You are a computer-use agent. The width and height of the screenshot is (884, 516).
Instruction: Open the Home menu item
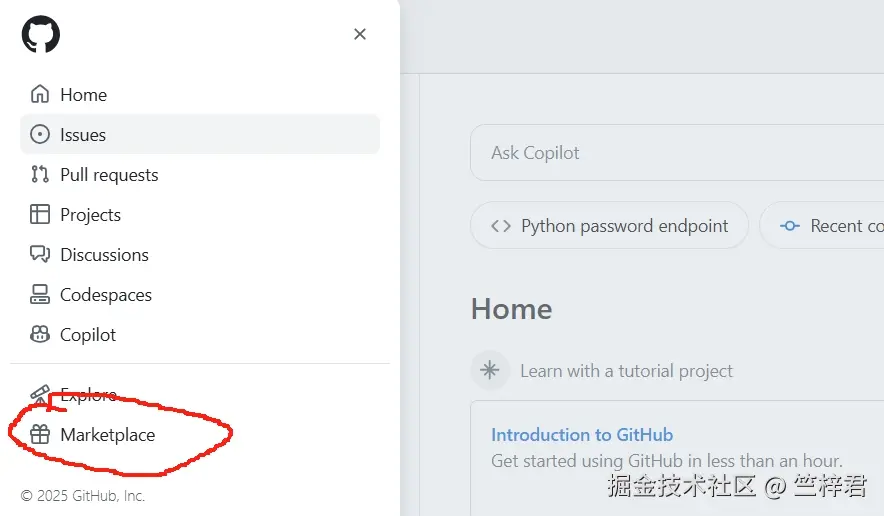point(84,95)
